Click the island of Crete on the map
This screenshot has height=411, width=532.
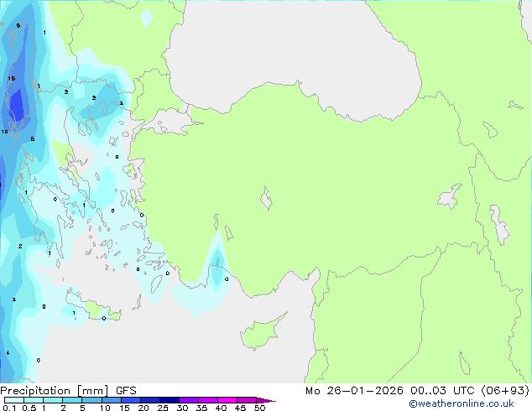92,306
